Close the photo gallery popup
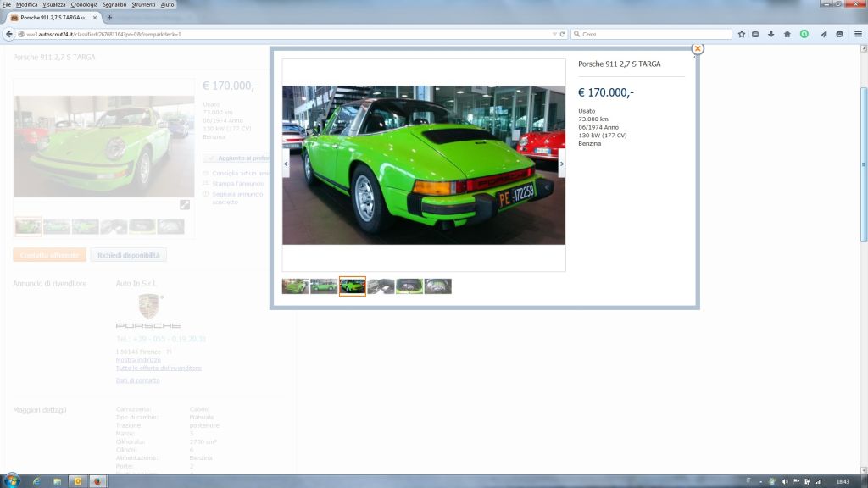This screenshot has width=868, height=488. coord(698,48)
